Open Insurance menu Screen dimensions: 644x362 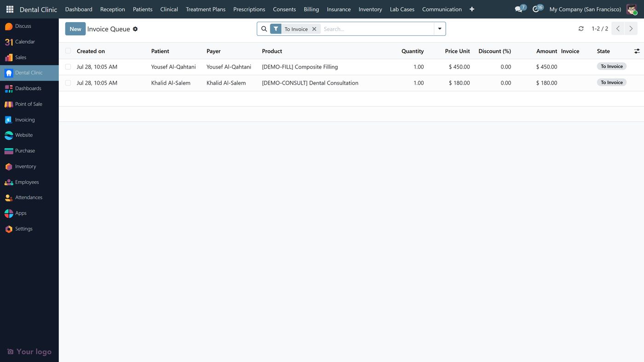click(339, 9)
